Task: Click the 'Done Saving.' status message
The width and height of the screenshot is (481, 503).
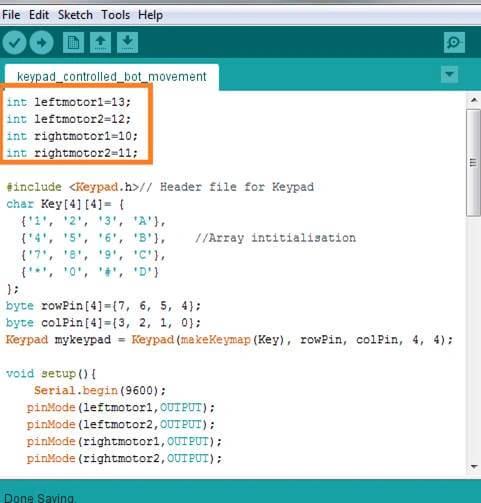Action: pyautogui.click(x=40, y=498)
